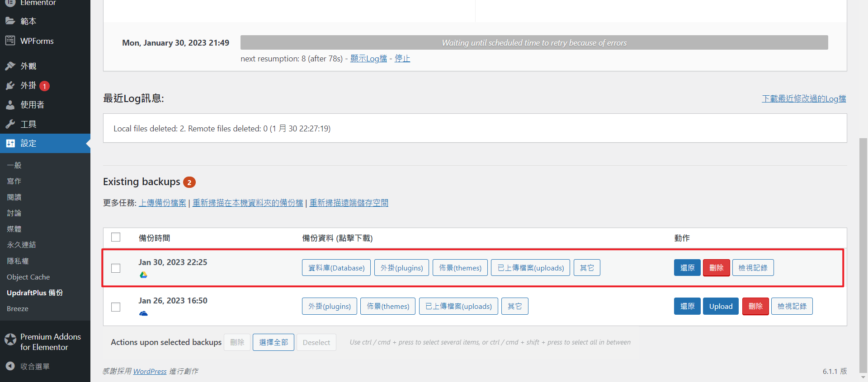
Task: Open 閱讀 settings submenu
Action: 14,197
